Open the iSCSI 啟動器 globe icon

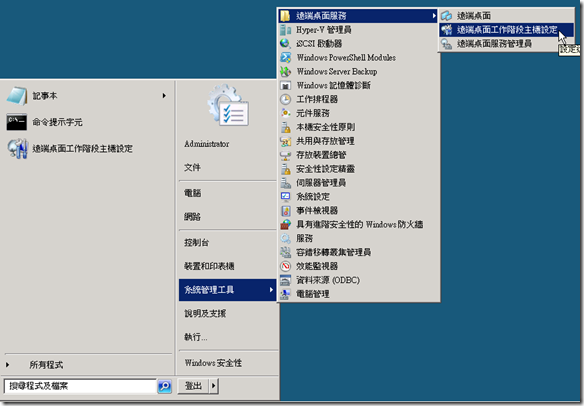click(286, 44)
